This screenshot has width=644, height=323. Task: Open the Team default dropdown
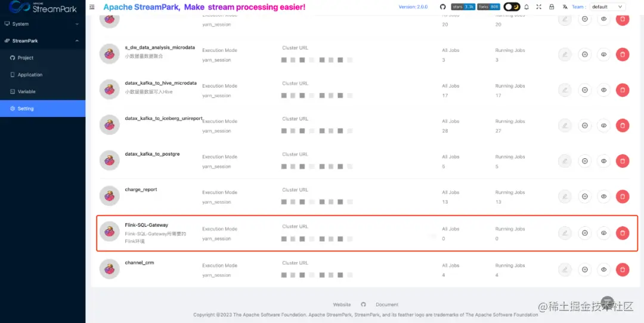coord(608,7)
